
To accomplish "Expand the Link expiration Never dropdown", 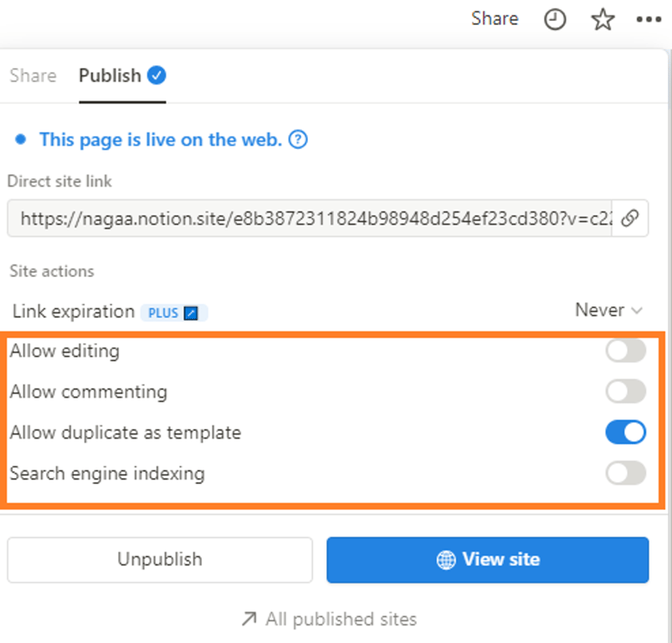I will click(x=608, y=311).
